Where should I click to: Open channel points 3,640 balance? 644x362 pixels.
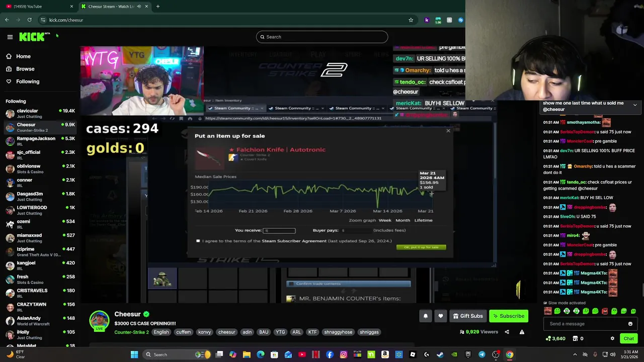pos(555,338)
